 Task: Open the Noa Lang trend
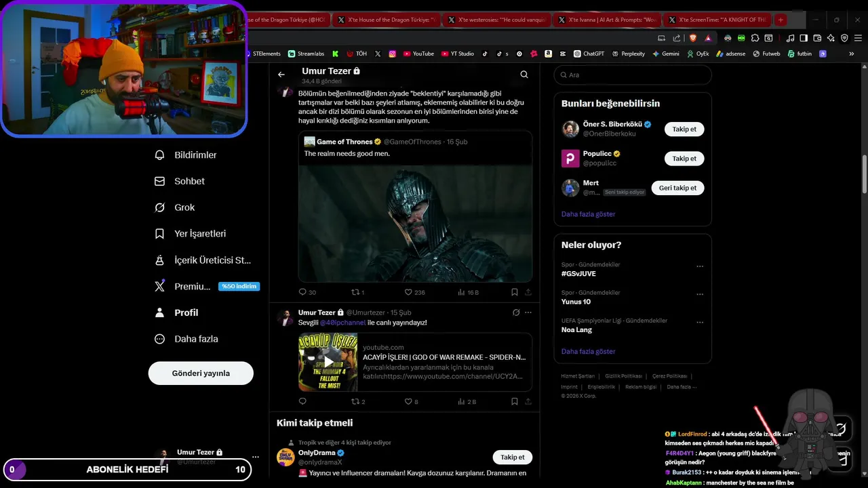click(x=576, y=330)
